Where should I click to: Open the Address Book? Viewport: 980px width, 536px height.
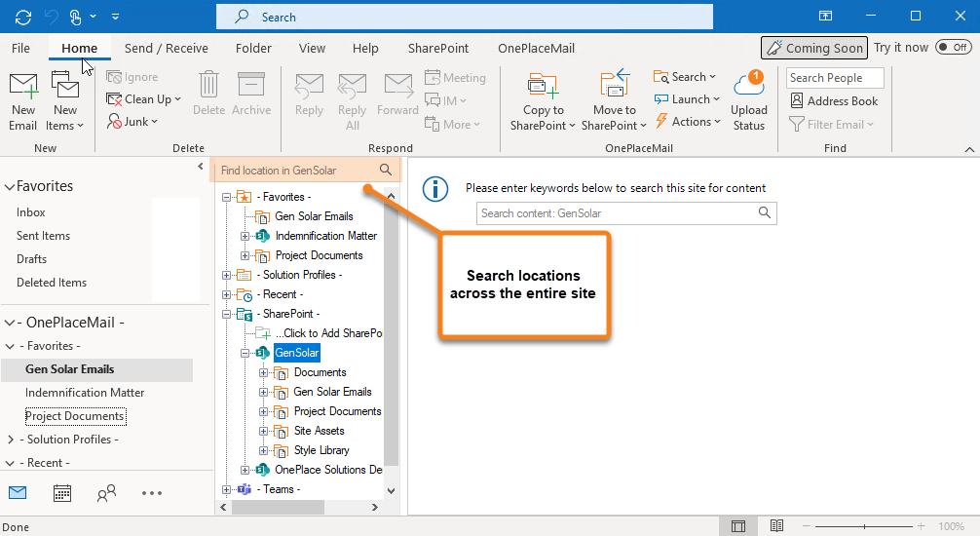pyautogui.click(x=834, y=100)
